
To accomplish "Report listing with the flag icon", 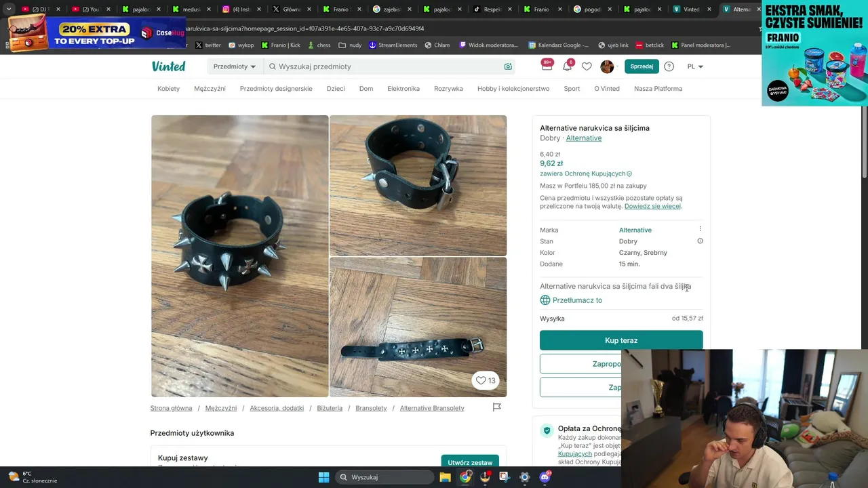I will tap(497, 407).
